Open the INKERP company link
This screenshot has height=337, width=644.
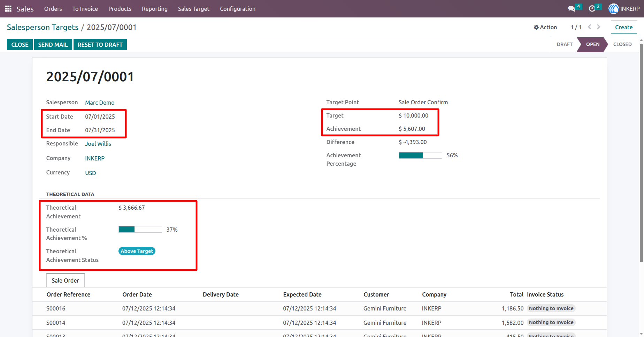tap(95, 158)
